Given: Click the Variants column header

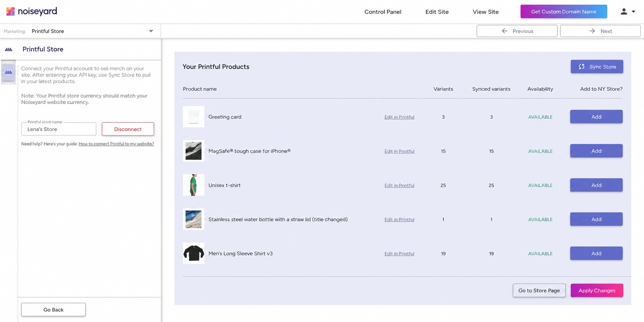Looking at the screenshot, I should 443,89.
